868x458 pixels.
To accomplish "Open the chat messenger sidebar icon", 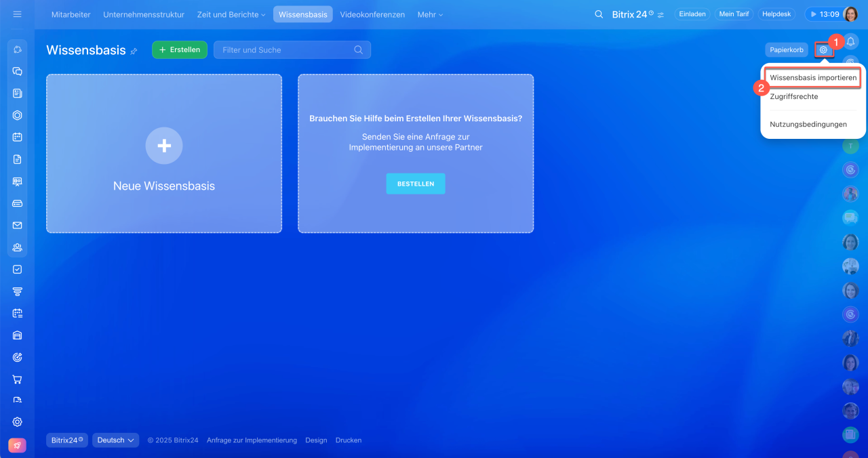I will [x=18, y=71].
